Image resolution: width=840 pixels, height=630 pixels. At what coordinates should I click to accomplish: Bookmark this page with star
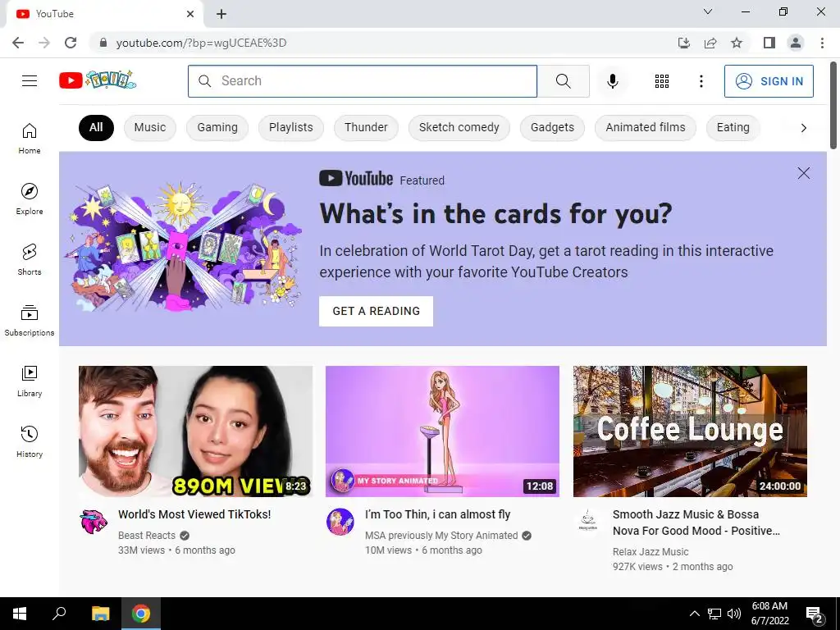737,43
